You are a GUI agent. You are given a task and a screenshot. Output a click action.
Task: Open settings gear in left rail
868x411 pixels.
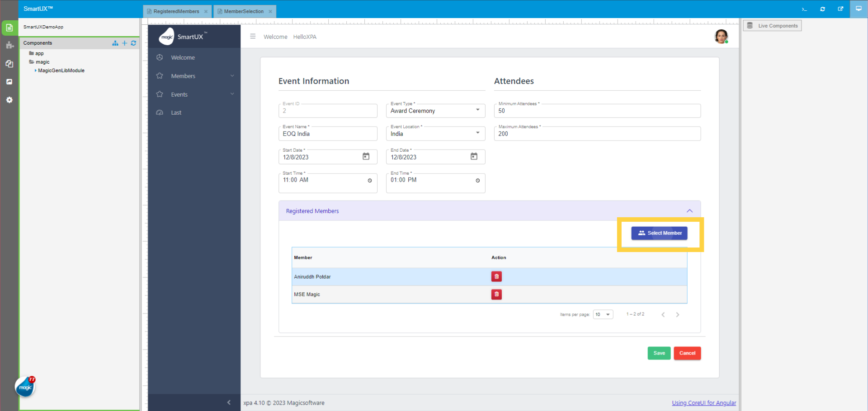click(x=9, y=100)
